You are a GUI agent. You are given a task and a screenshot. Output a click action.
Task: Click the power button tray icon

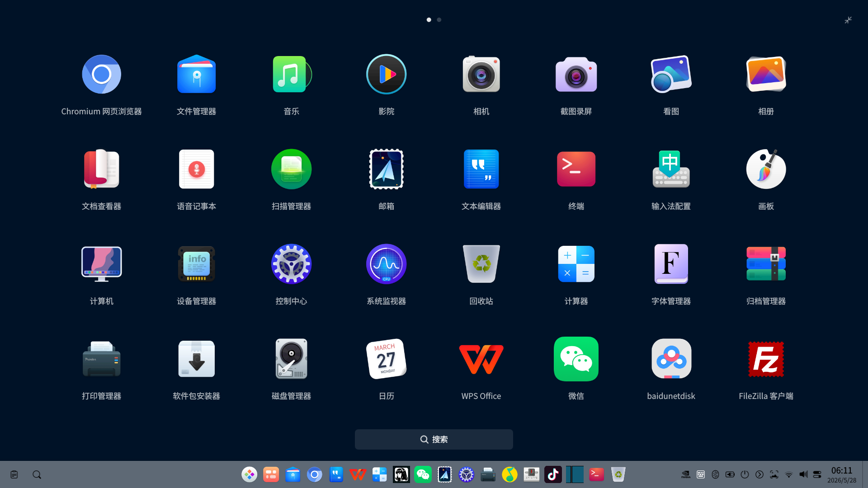tap(745, 475)
